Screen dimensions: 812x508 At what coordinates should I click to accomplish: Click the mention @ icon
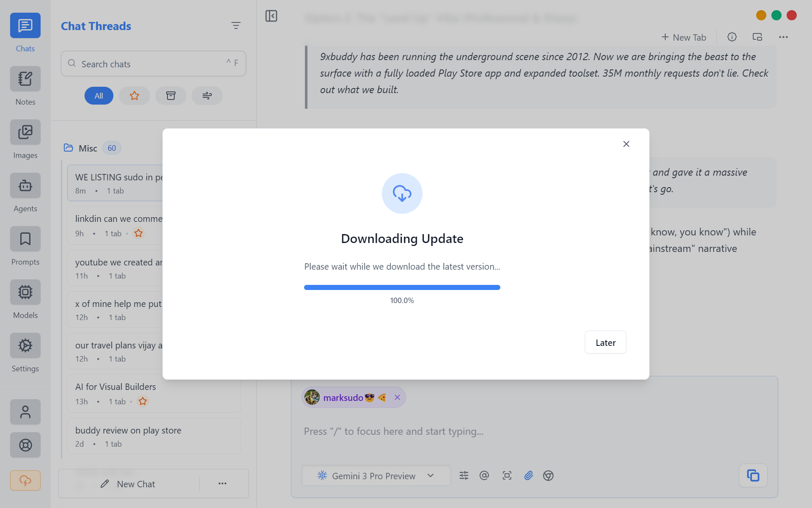point(484,475)
